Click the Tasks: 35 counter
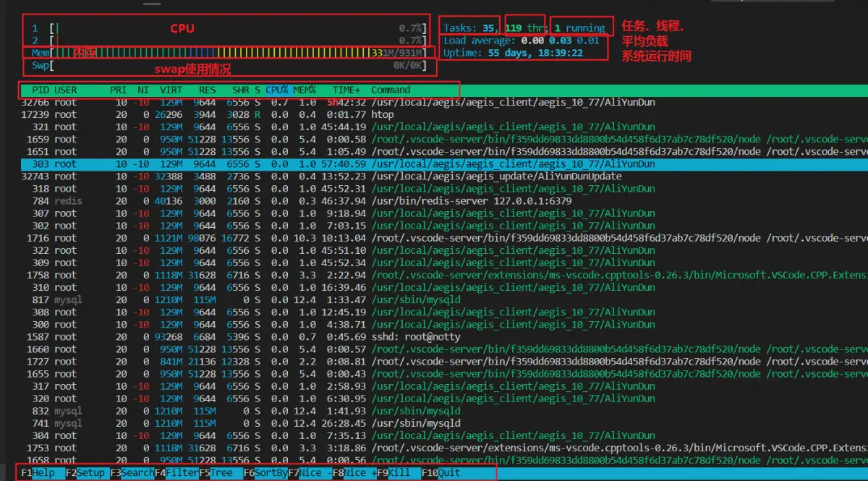The image size is (868, 481). (x=471, y=28)
